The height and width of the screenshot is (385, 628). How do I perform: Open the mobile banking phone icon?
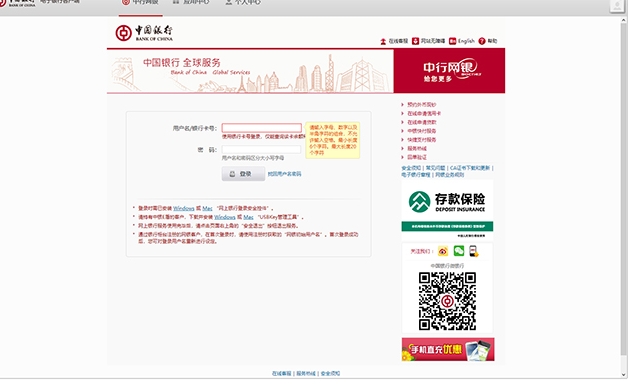coord(474,251)
